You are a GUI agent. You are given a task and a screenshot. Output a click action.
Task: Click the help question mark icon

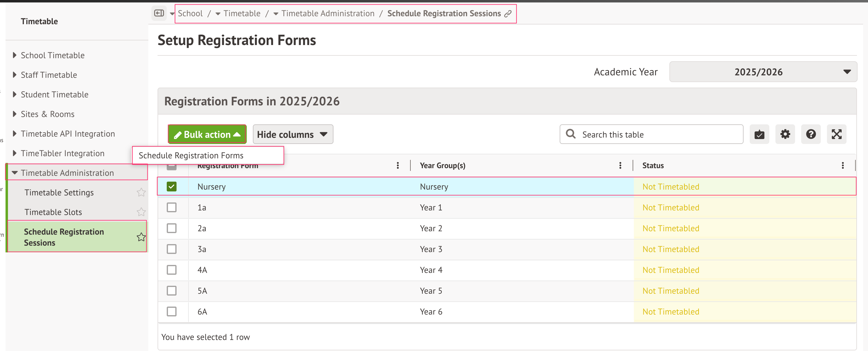[811, 134]
